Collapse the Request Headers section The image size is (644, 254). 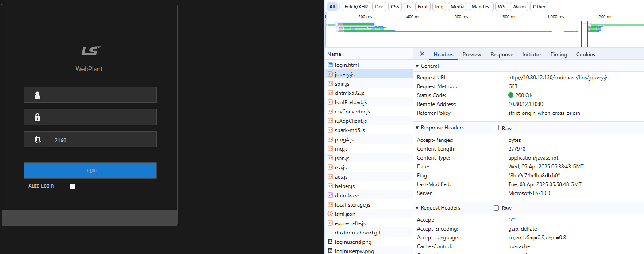click(417, 208)
